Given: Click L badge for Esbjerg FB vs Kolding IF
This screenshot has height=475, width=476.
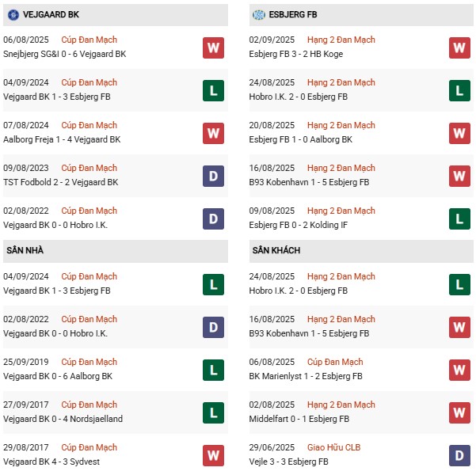Looking at the screenshot, I should pos(459,218).
